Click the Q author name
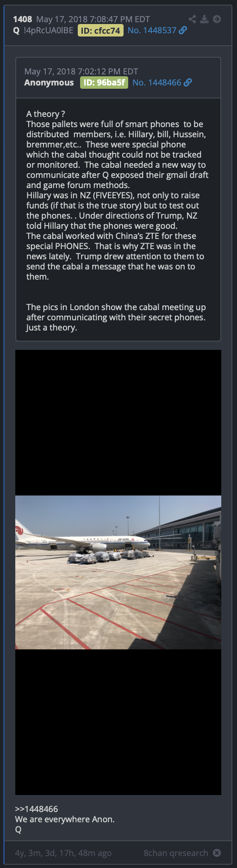Screen dimensions: 237x868 [17, 31]
